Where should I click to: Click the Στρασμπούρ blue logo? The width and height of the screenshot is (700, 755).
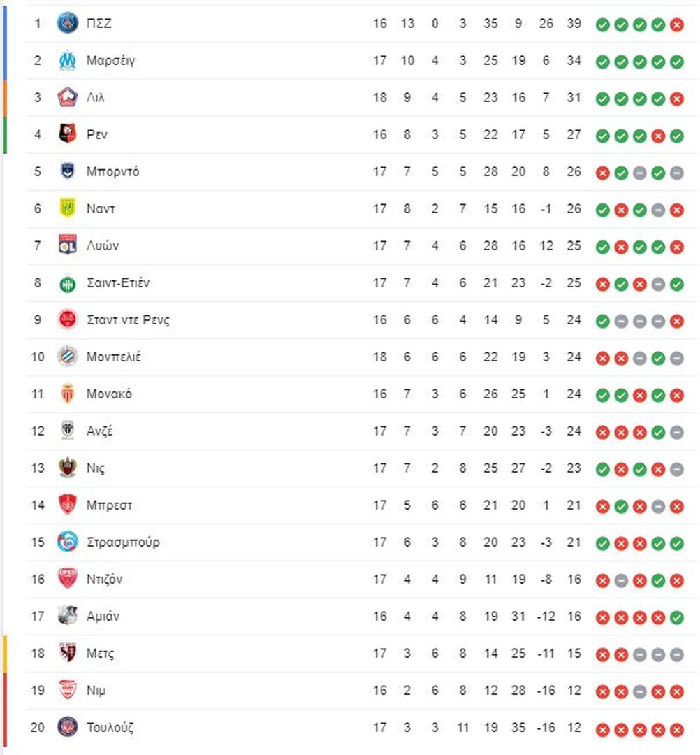coord(68,542)
